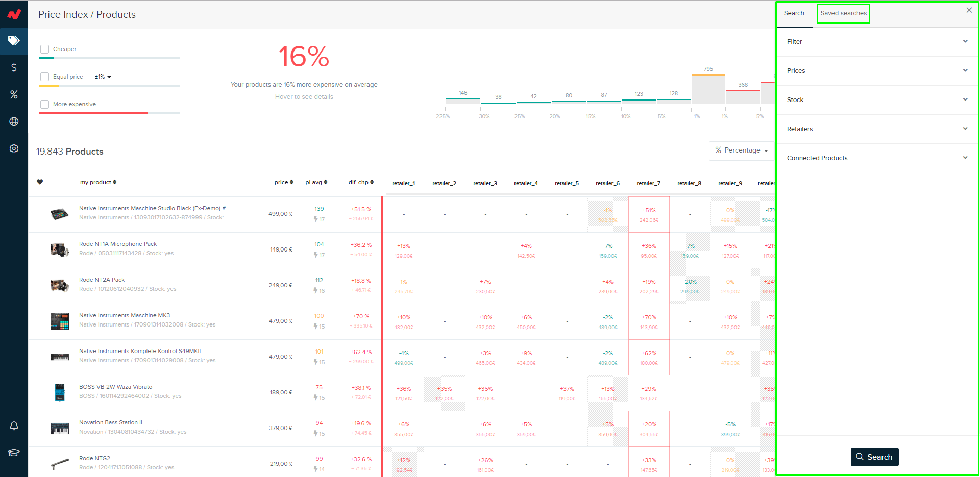
Task: Click the heart favorites column icon
Action: pyautogui.click(x=40, y=182)
